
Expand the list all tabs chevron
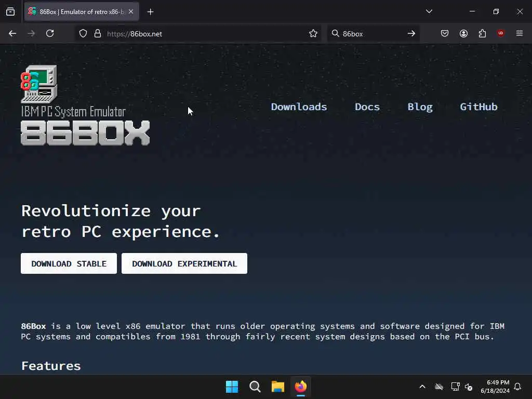(x=429, y=11)
